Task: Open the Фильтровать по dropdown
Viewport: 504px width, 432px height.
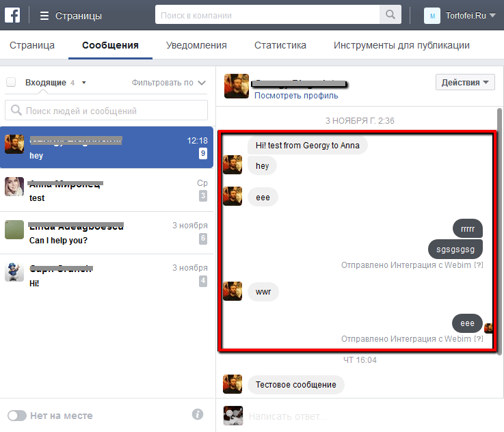Action: (x=169, y=83)
